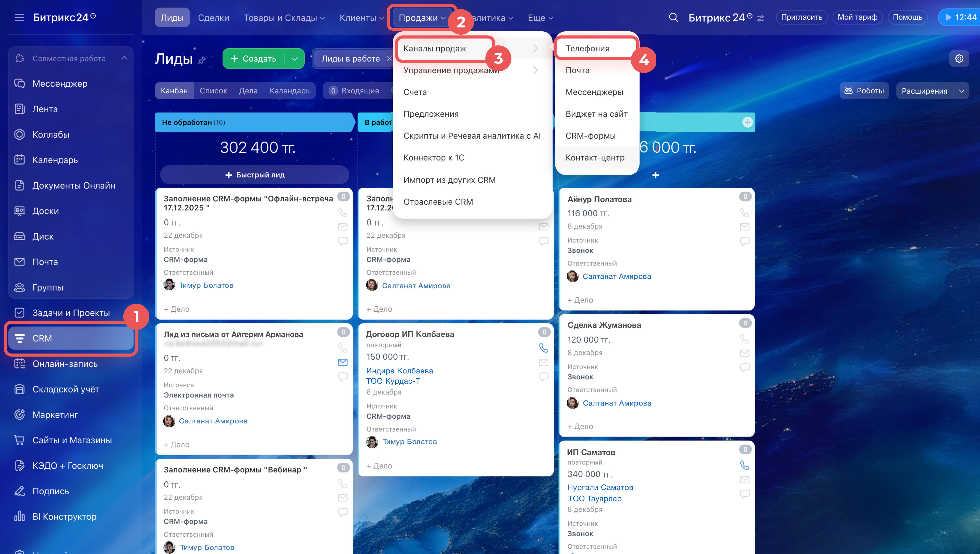Open Тимур Болатов responsible link on first card
This screenshot has height=554, width=980.
click(206, 285)
